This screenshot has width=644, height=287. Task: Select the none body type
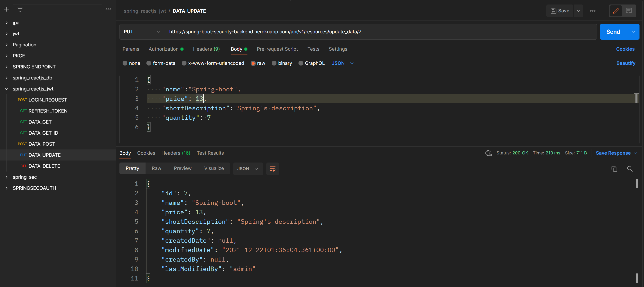pyautogui.click(x=131, y=63)
